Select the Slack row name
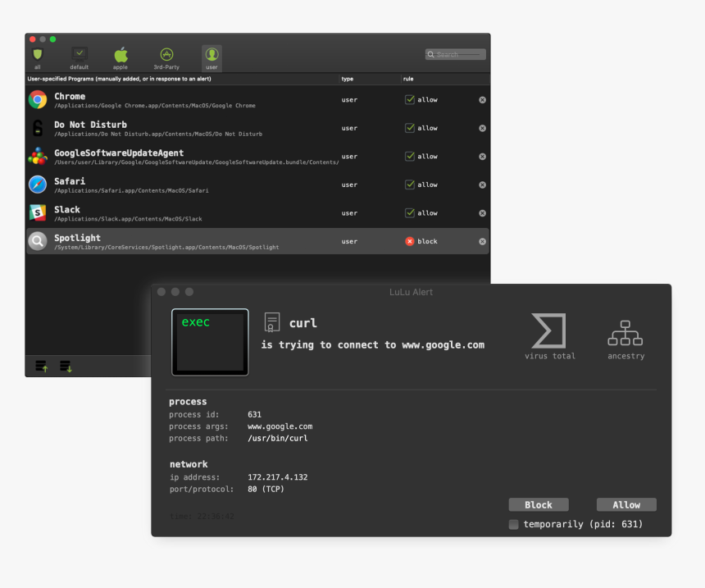The image size is (705, 588). click(67, 210)
